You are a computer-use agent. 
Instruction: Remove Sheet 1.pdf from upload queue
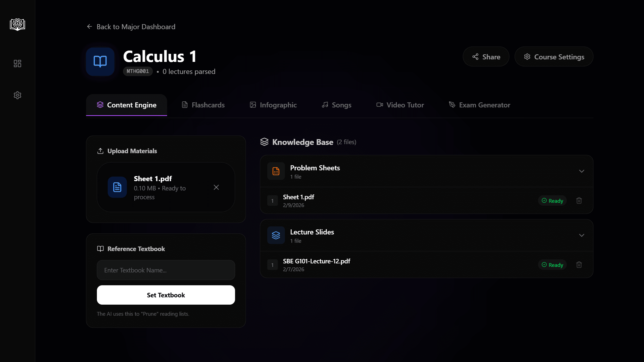point(216,187)
